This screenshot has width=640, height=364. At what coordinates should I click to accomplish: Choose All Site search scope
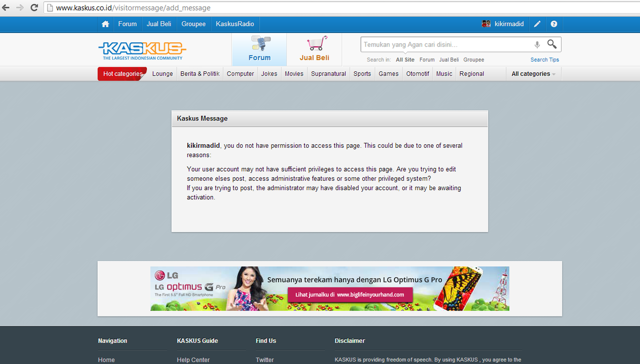pos(405,60)
